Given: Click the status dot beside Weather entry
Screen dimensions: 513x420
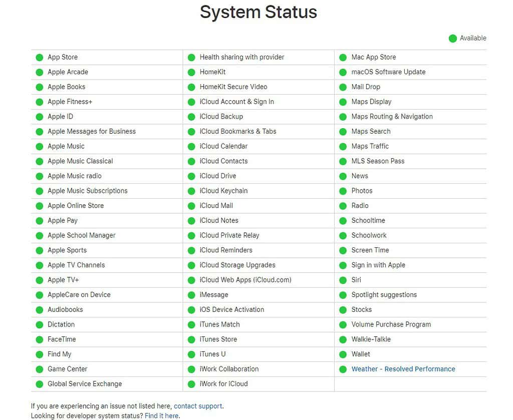Looking at the screenshot, I should [343, 369].
